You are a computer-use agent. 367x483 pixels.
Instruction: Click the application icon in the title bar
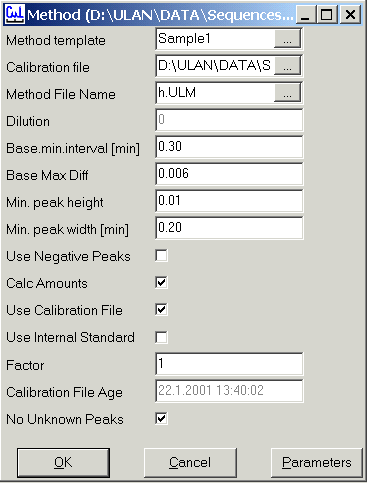pyautogui.click(x=15, y=14)
